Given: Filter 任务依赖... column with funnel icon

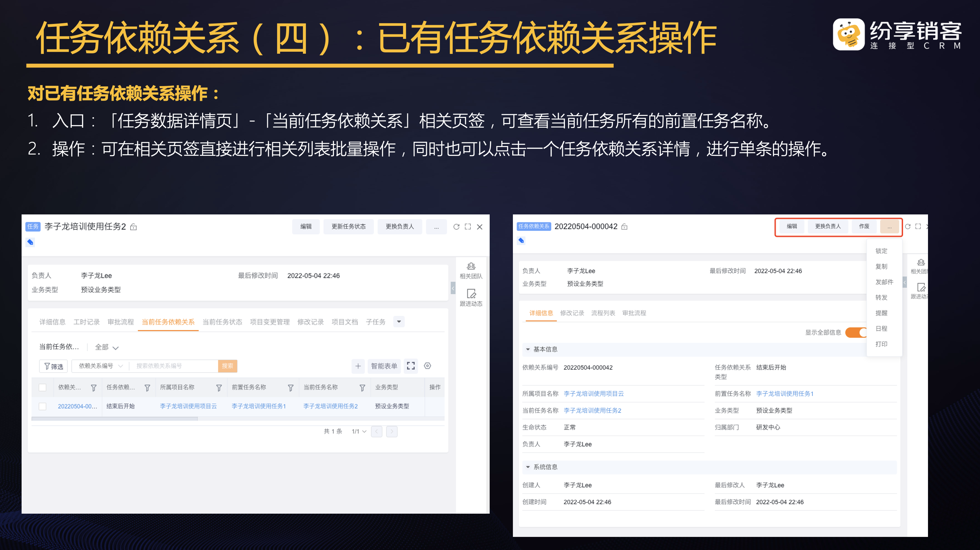Looking at the screenshot, I should (x=147, y=388).
